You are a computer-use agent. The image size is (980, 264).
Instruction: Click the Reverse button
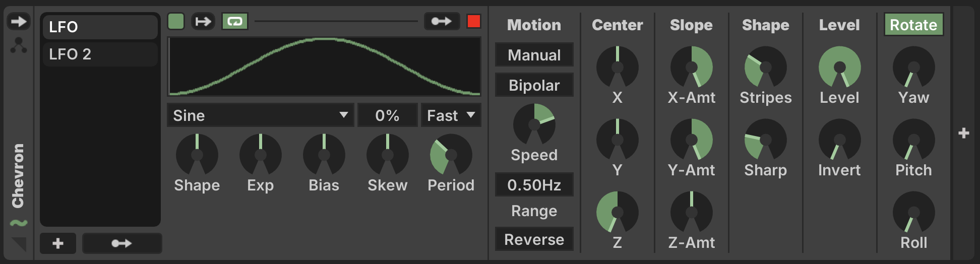coord(534,239)
